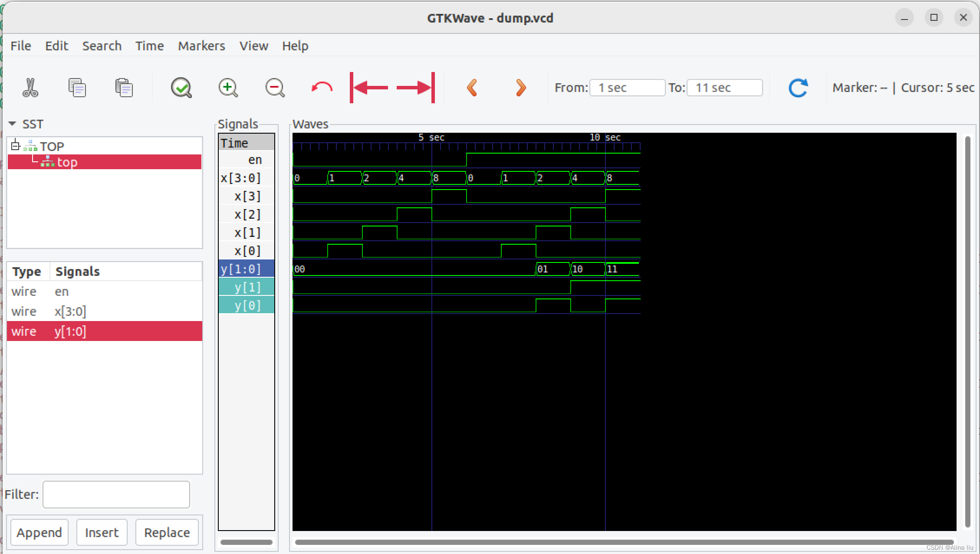Click the Zoom Fit magnifier icon
Viewport: 980px width, 554px height.
pos(181,88)
